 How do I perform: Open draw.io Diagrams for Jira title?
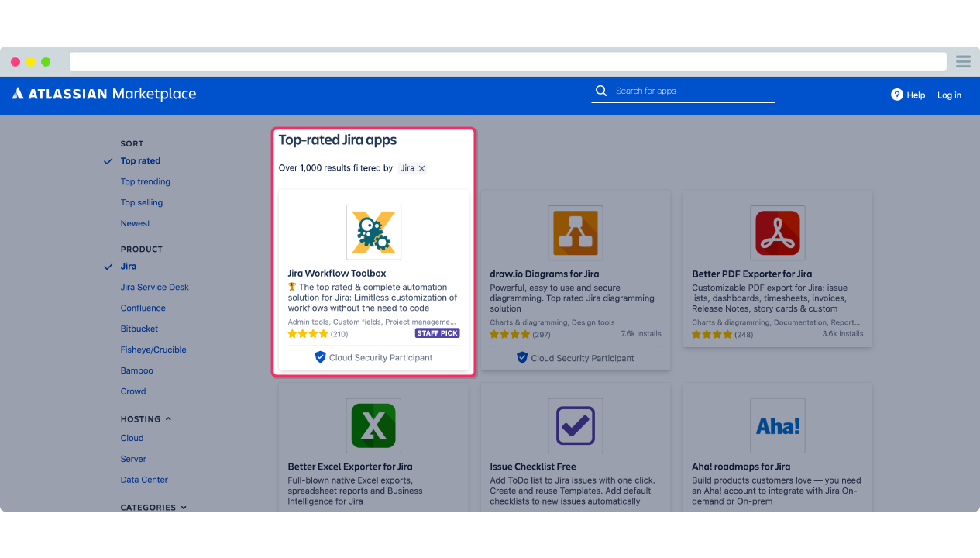tap(545, 274)
